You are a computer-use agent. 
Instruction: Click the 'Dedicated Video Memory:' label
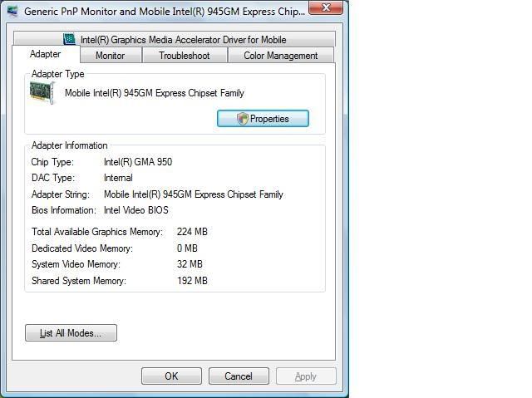(x=82, y=248)
